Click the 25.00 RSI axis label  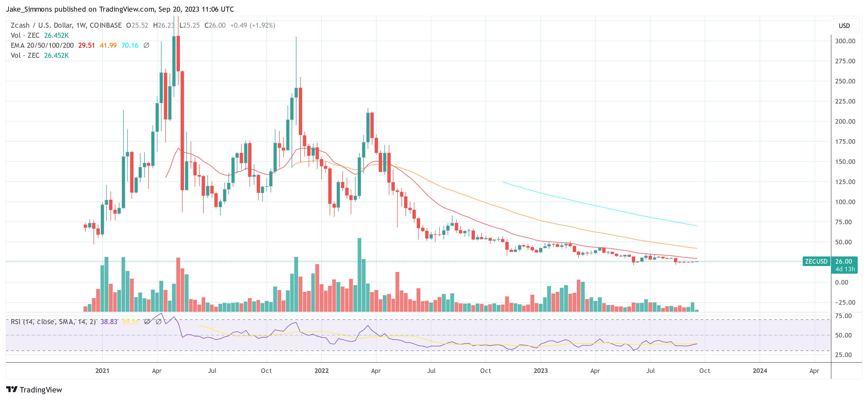(843, 355)
